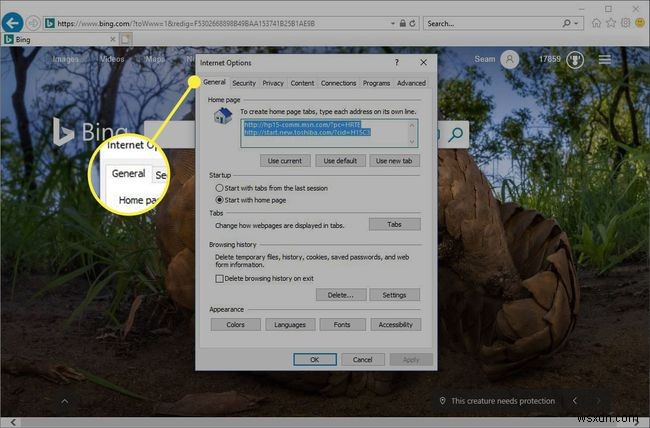Switch to the Content tab
This screenshot has width=650, height=428.
point(302,83)
